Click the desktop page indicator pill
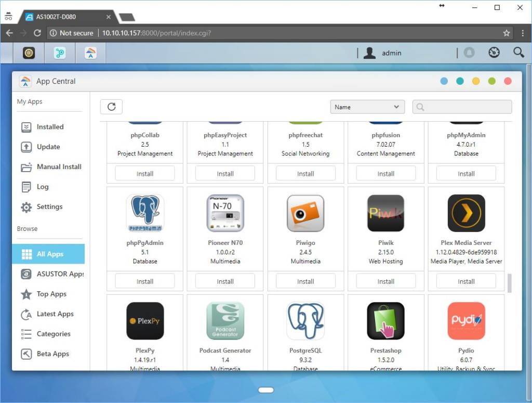 pyautogui.click(x=266, y=390)
